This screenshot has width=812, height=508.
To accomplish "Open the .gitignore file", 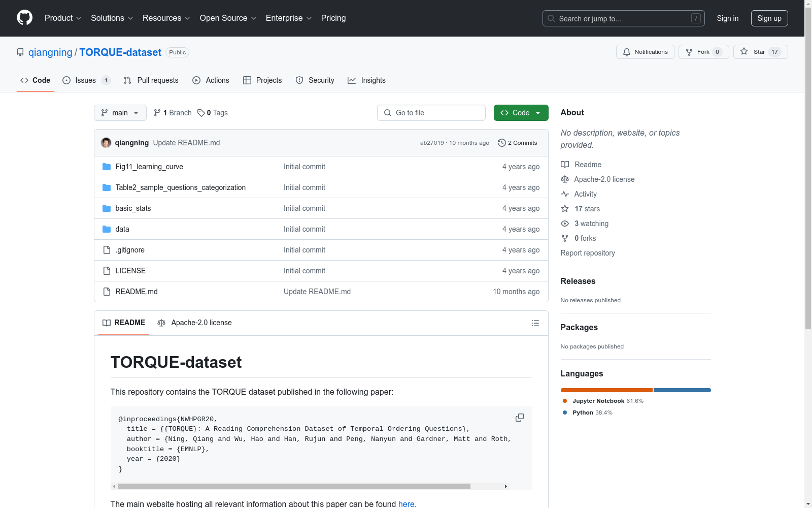I will [130, 250].
